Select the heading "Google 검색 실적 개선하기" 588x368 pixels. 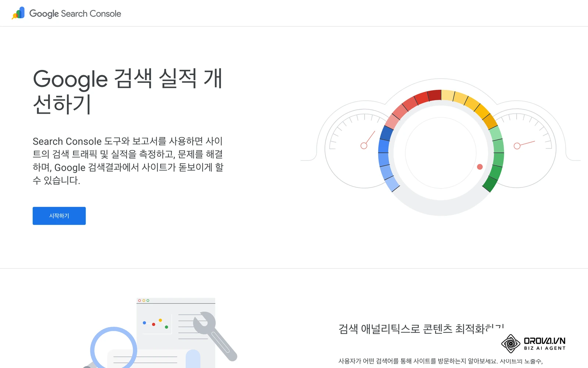pos(128,91)
